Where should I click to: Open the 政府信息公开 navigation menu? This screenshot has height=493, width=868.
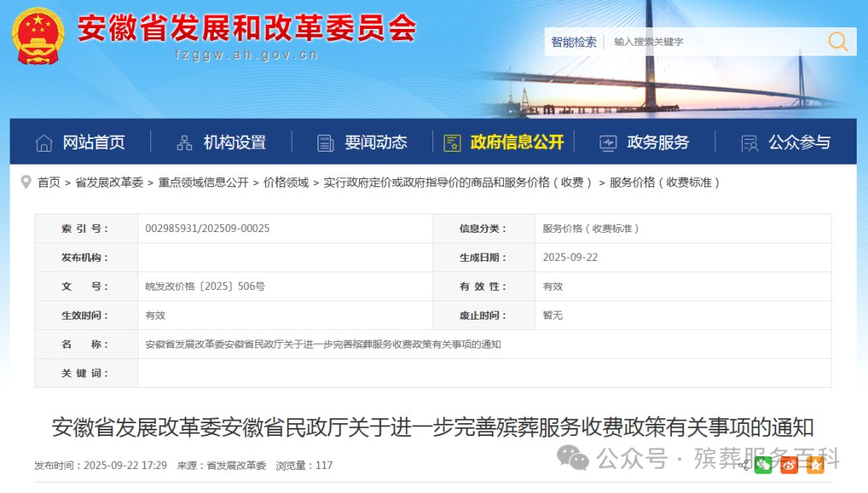tap(515, 141)
